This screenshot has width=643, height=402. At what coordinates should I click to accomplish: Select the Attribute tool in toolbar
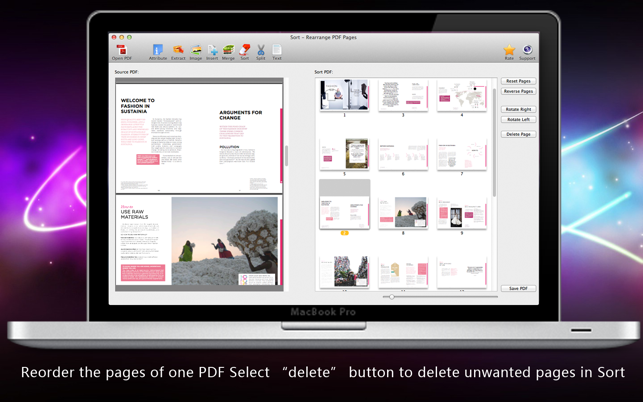[x=157, y=52]
